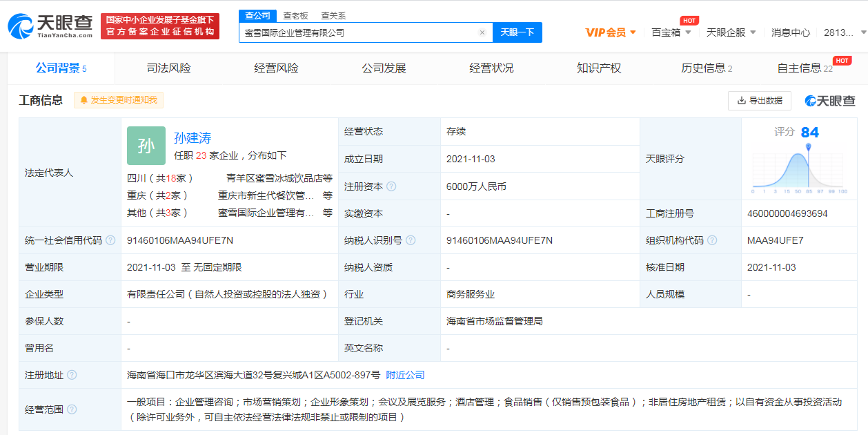Image resolution: width=868 pixels, height=435 pixels.
Task: Open 蜜雪国际企业管理有 company link
Action: pyautogui.click(x=266, y=213)
